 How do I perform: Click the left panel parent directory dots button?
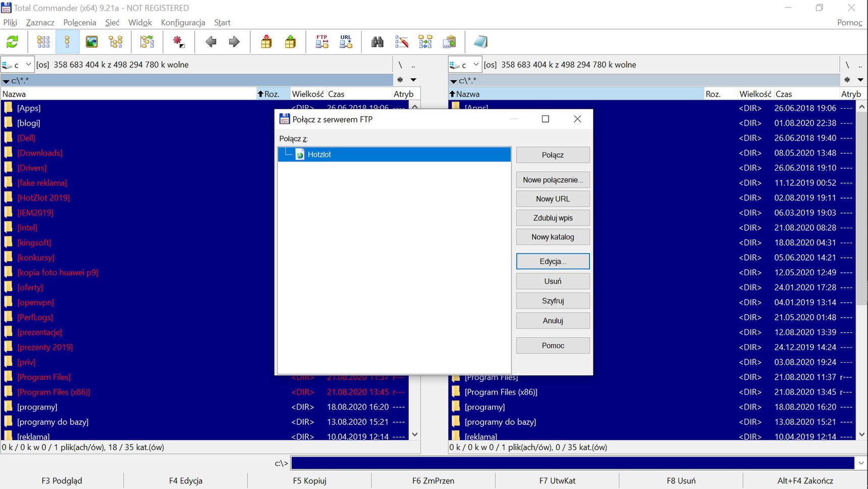coord(413,65)
